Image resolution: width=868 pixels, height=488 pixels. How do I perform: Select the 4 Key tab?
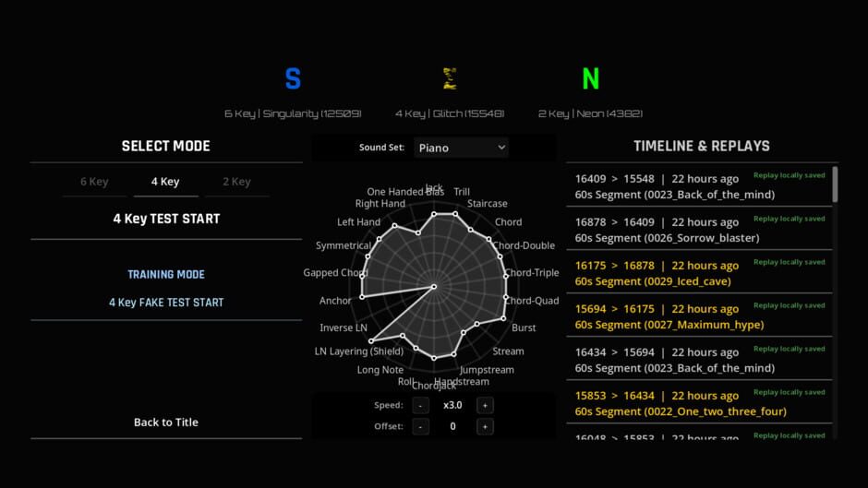click(165, 182)
